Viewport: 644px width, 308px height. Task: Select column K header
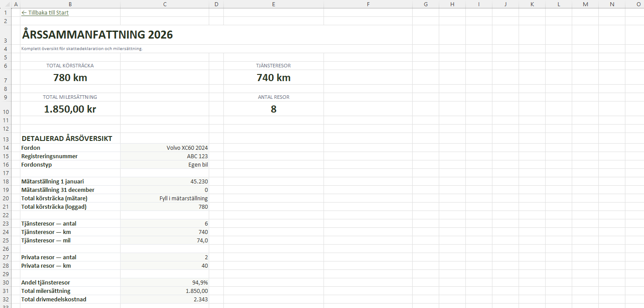(x=532, y=4)
